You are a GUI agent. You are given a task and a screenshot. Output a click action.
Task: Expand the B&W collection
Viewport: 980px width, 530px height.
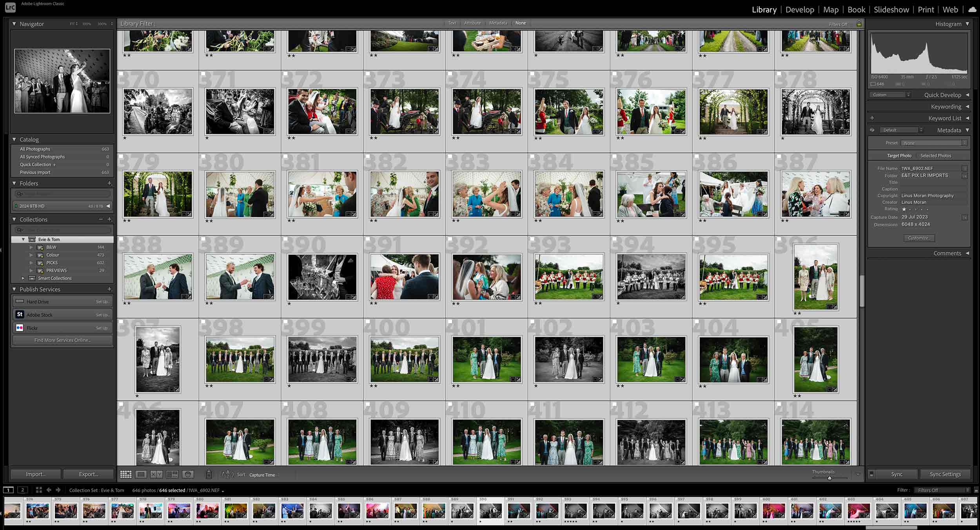point(31,247)
